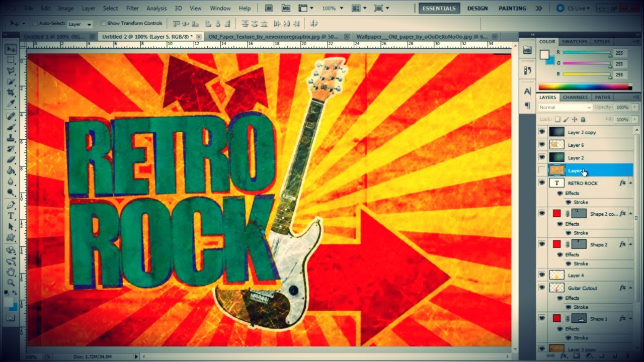
Task: Select the Pen tool
Action: coord(11,206)
